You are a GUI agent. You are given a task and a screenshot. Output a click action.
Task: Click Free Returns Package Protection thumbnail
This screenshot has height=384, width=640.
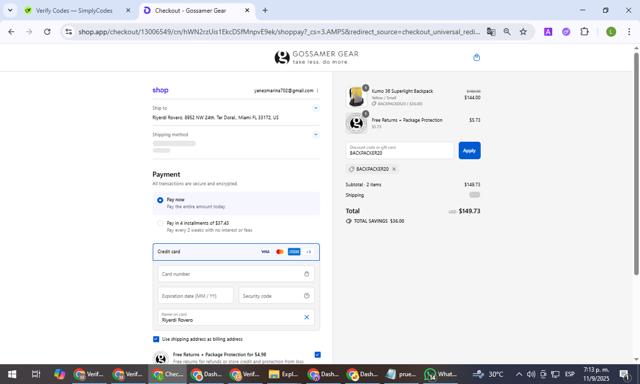[356, 123]
